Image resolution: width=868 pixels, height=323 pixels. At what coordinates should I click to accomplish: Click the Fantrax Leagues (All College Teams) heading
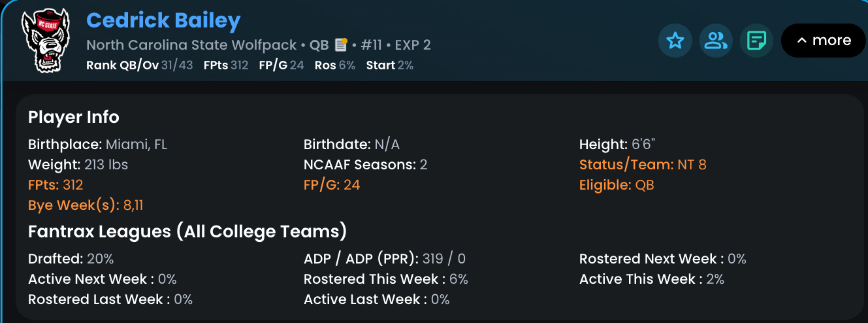pyautogui.click(x=187, y=231)
